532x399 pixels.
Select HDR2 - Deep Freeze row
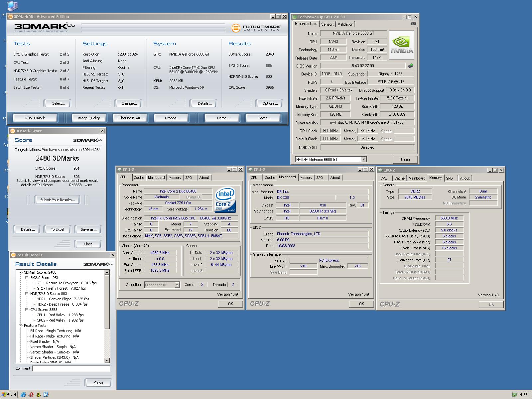62,304
